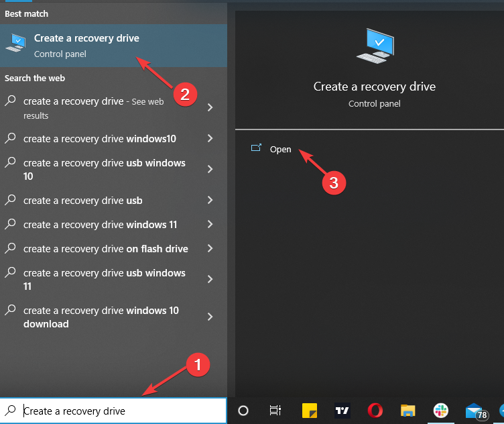The height and width of the screenshot is (424, 504).
Task: Expand chevron for 'recovery drive windows 11'
Action: [x=210, y=224]
